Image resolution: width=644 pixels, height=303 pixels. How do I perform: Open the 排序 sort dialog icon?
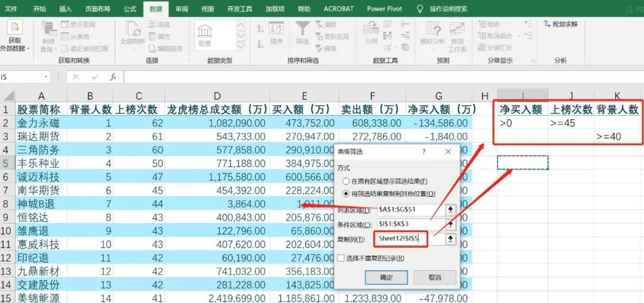276,32
